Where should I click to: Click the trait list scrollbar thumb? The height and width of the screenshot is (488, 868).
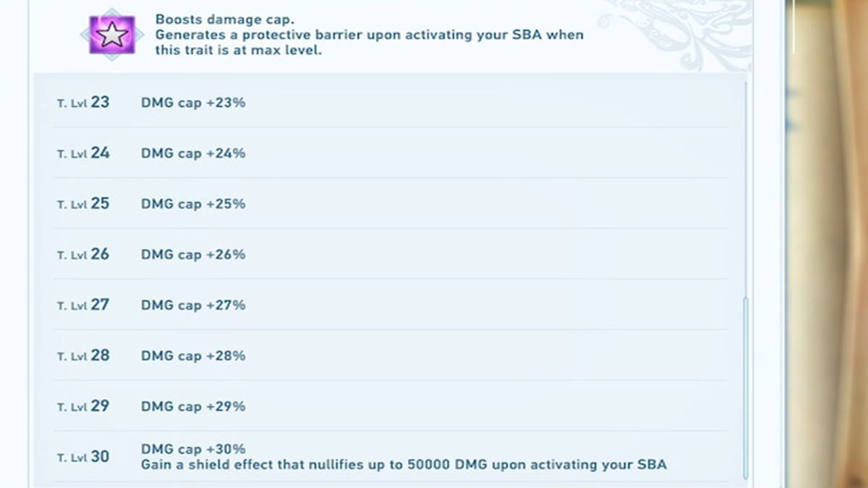click(x=745, y=387)
